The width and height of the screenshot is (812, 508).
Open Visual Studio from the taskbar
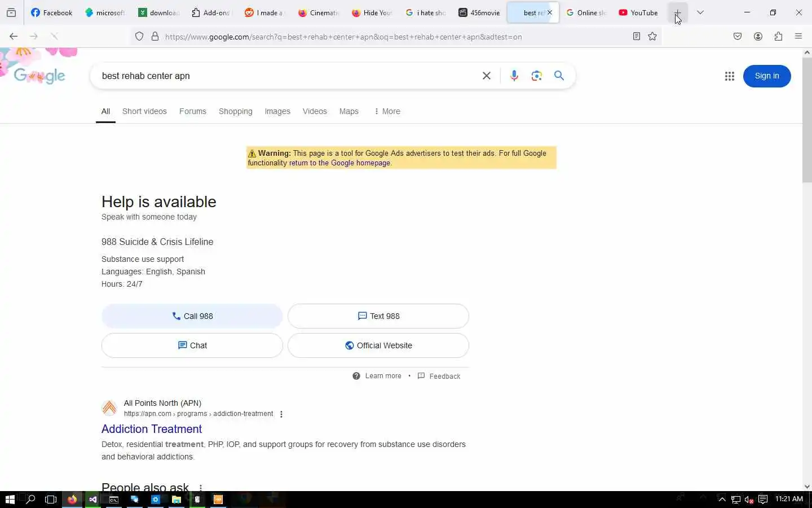[x=93, y=500]
